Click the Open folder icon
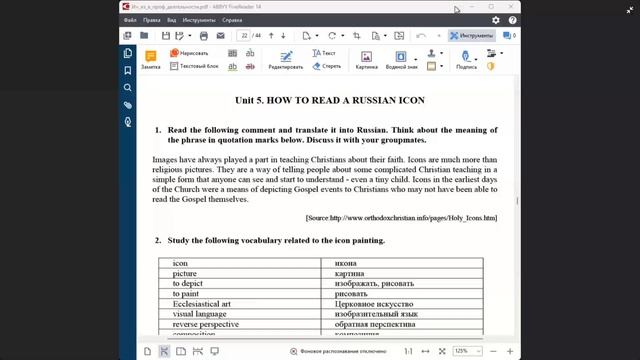 pos(144,36)
